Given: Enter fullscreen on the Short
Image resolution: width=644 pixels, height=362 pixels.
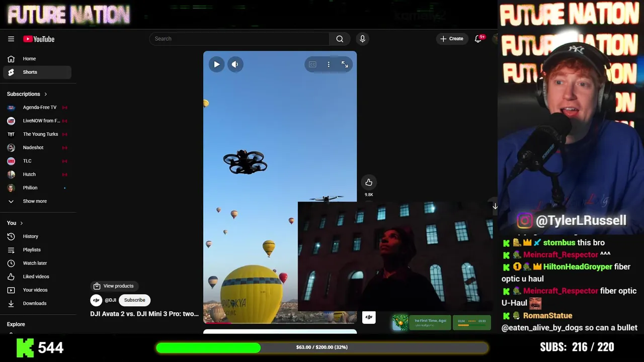Looking at the screenshot, I should [345, 64].
